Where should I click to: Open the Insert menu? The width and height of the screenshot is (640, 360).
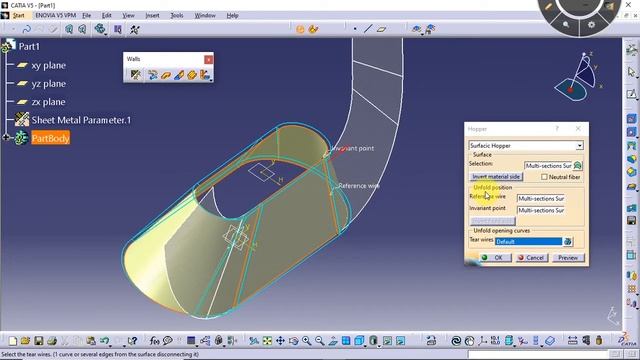[152, 15]
